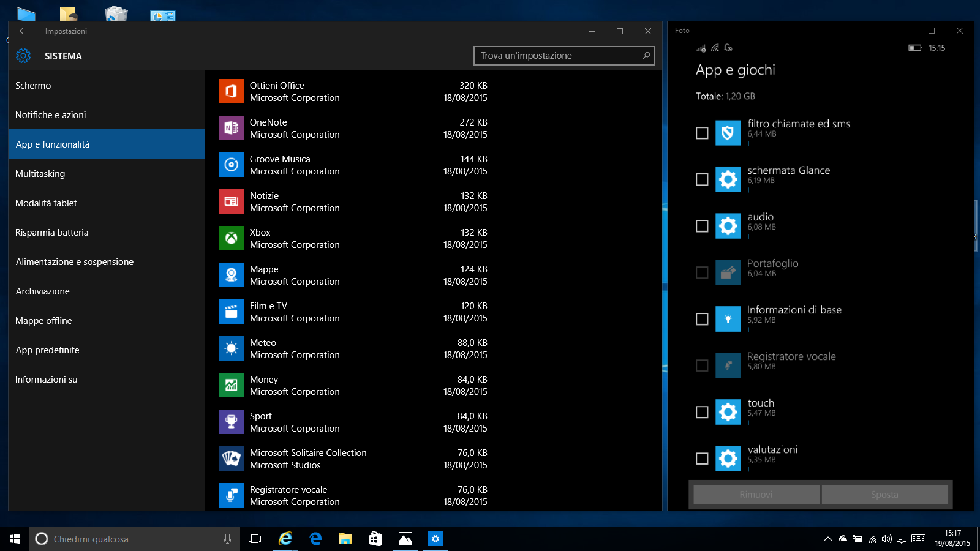The image size is (980, 551).
Task: Open Task View from the taskbar
Action: click(x=255, y=539)
